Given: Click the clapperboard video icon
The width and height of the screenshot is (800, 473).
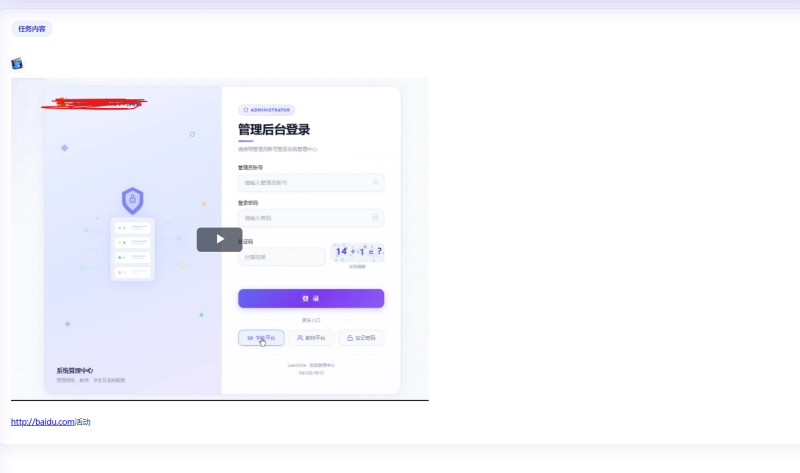Looking at the screenshot, I should [x=17, y=64].
